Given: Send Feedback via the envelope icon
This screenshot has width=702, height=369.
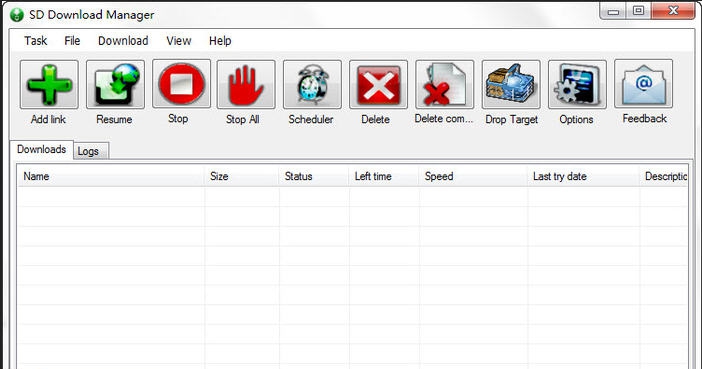Looking at the screenshot, I should [x=643, y=84].
